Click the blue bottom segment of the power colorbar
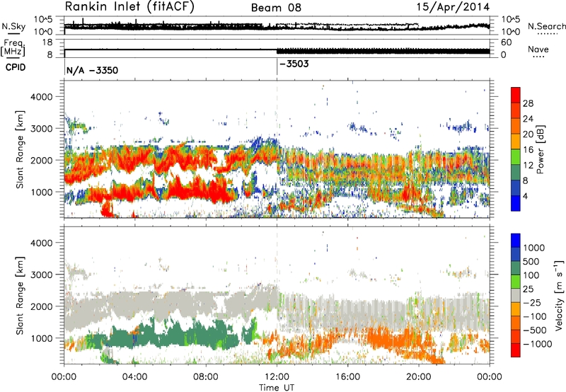566x392 pixels. (516, 203)
